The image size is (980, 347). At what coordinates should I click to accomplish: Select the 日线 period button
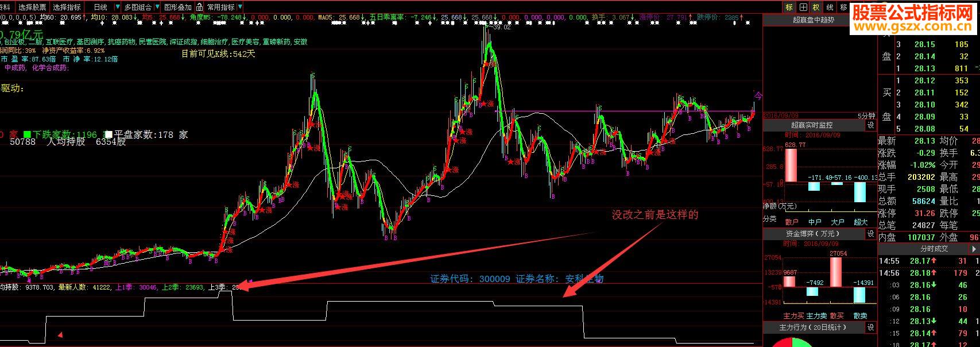(100, 7)
